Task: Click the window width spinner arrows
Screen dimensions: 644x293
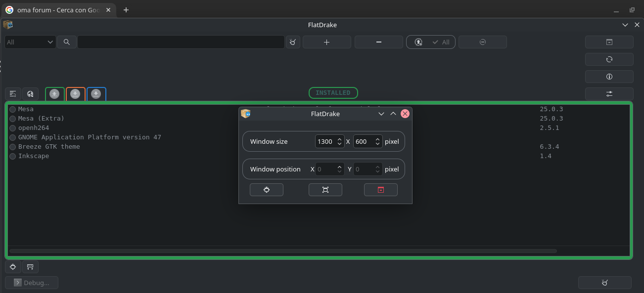Action: click(340, 141)
